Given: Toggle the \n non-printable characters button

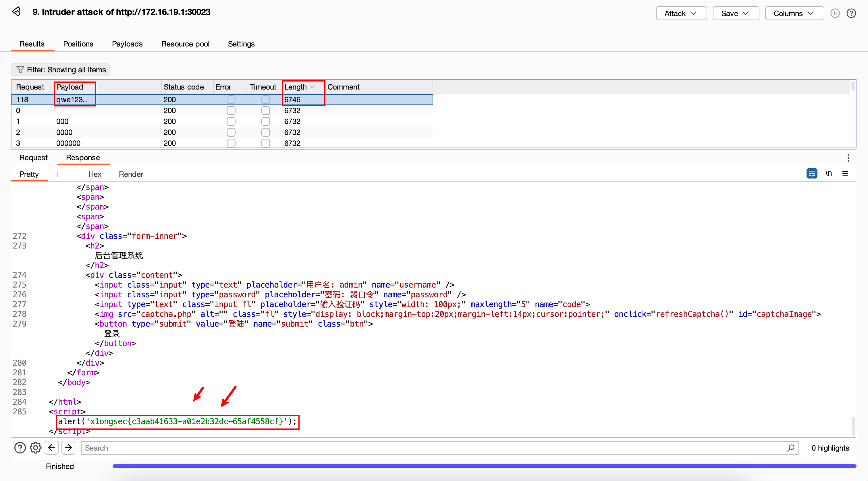Looking at the screenshot, I should click(x=829, y=173).
